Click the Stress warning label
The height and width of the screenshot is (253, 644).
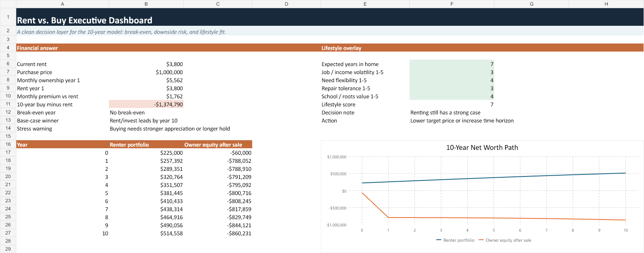(x=35, y=129)
